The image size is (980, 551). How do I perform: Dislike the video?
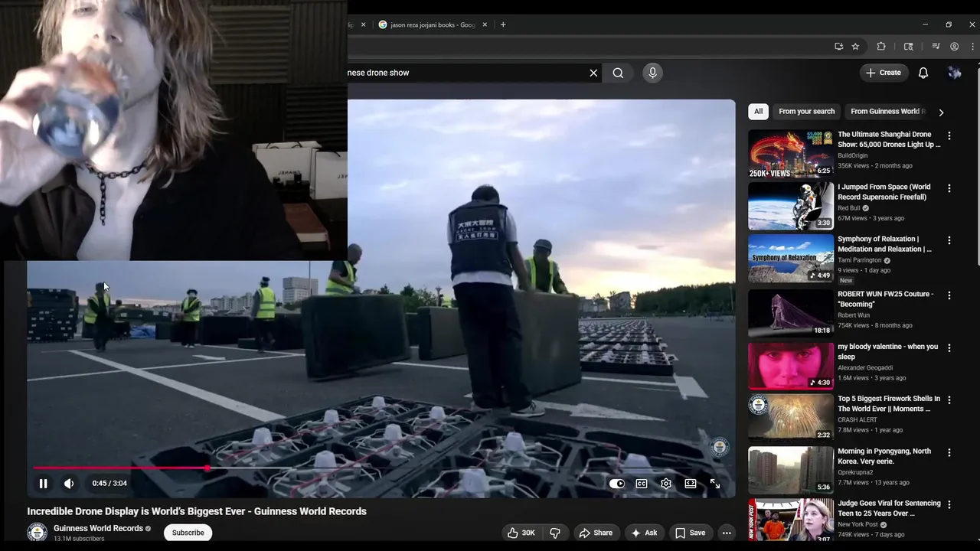pyautogui.click(x=555, y=533)
